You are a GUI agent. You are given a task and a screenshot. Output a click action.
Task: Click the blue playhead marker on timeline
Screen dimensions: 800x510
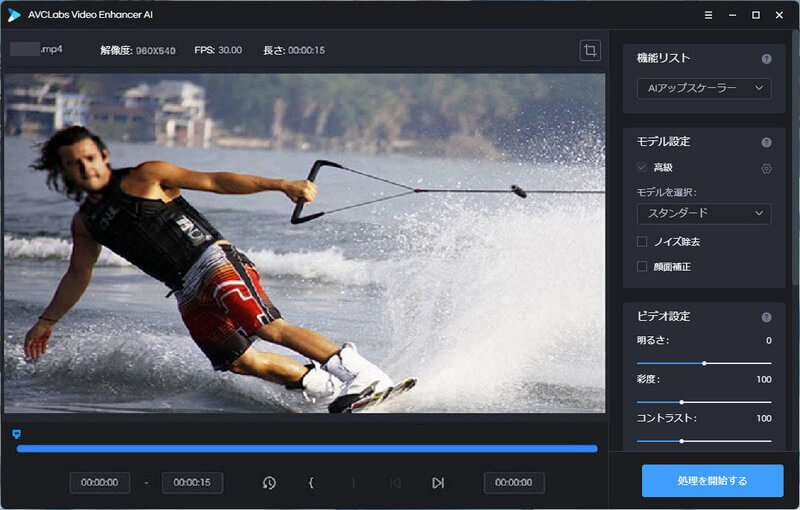pyautogui.click(x=16, y=434)
